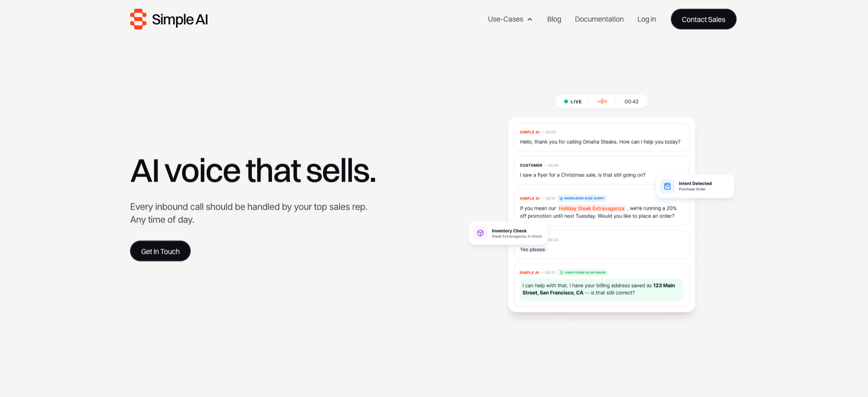Screen dimensions: 868x397
Task: Click the purple Inventory Check cube icon
Action: coord(480,233)
